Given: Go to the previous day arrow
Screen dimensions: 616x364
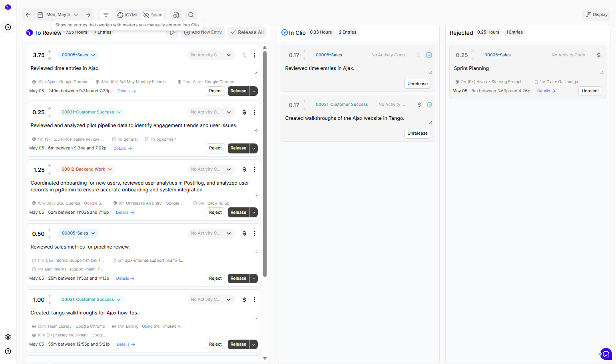Looking at the screenshot, I should click(28, 15).
